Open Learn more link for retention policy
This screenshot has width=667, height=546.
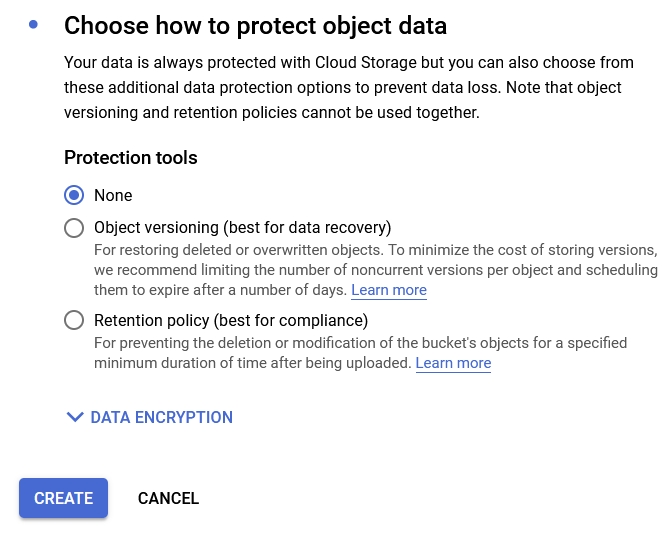click(453, 363)
